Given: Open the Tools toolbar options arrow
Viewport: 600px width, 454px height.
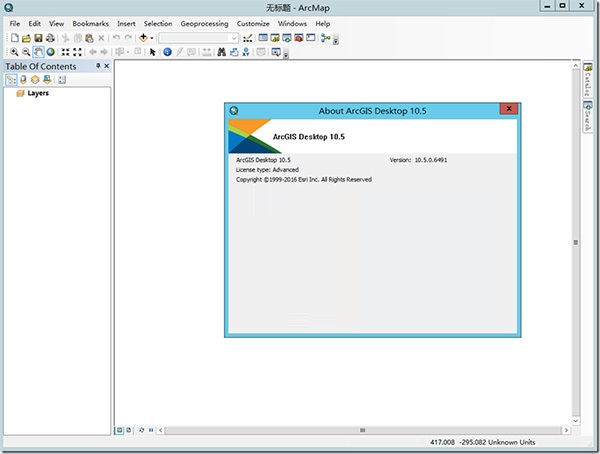Looking at the screenshot, I should (x=286, y=54).
